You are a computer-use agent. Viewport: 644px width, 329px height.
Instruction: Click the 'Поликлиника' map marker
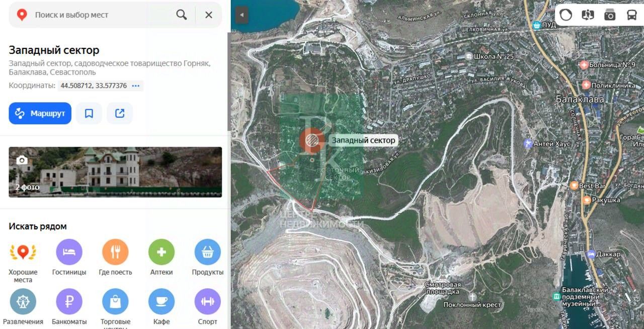pos(586,85)
